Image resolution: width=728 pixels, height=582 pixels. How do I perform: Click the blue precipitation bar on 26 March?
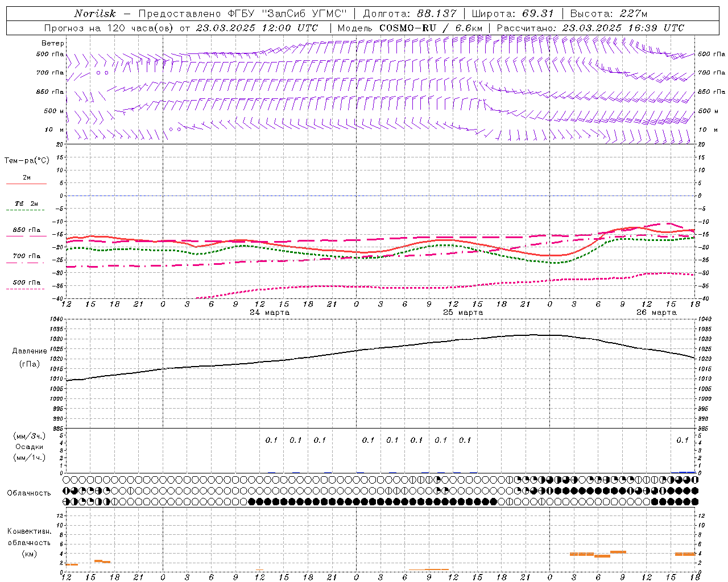pos(687,472)
